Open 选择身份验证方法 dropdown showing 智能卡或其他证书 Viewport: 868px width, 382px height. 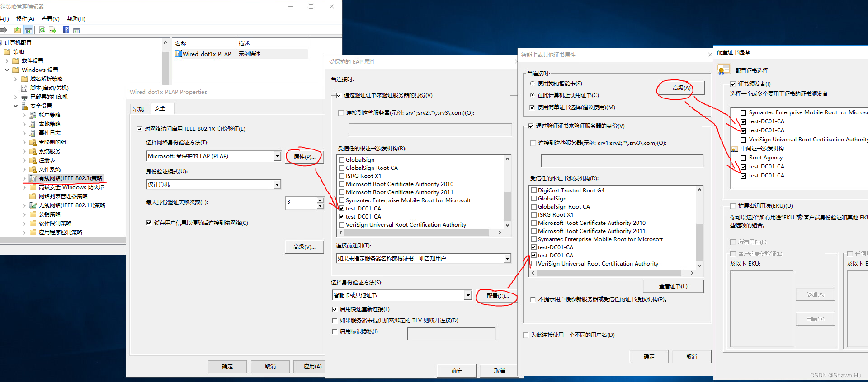(x=468, y=295)
